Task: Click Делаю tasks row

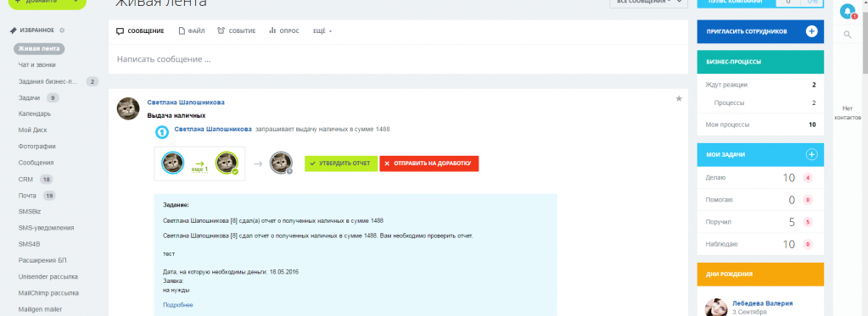Action: tap(760, 178)
